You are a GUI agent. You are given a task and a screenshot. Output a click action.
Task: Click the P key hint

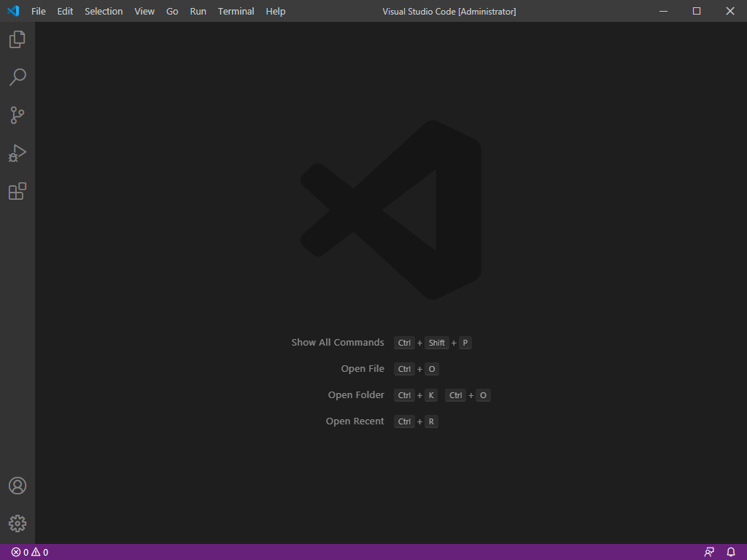(465, 343)
